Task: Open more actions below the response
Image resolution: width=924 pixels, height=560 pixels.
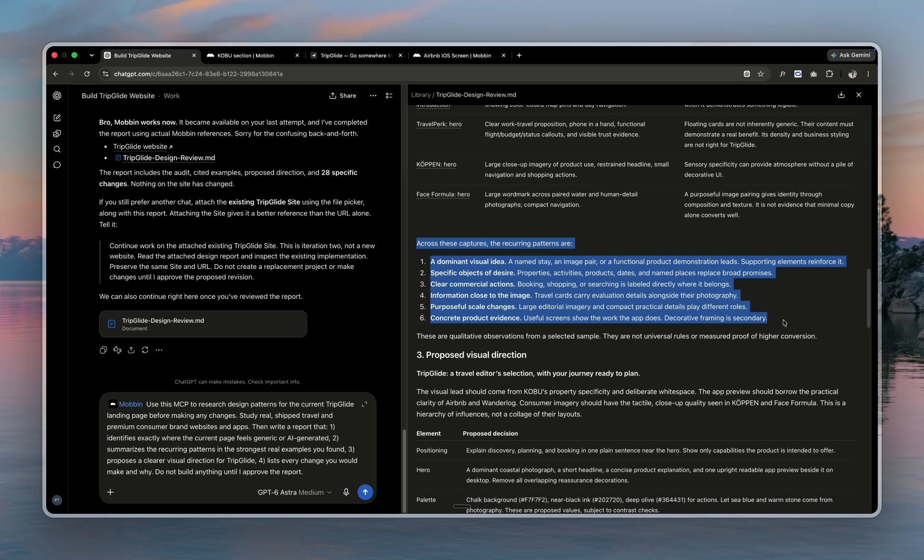Action: [159, 350]
